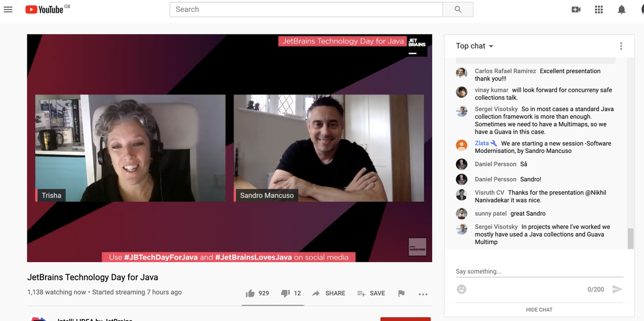The width and height of the screenshot is (644, 321).
Task: Go to YouTube home via logo
Action: coord(44,10)
